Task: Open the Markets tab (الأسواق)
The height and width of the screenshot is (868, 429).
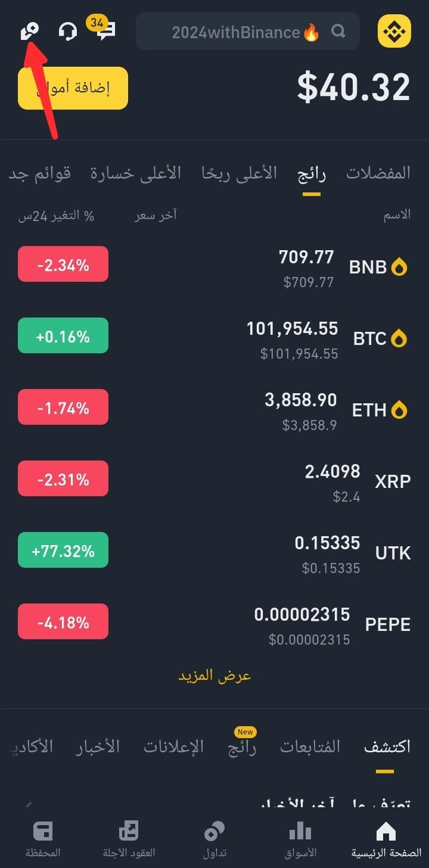Action: point(300,839)
